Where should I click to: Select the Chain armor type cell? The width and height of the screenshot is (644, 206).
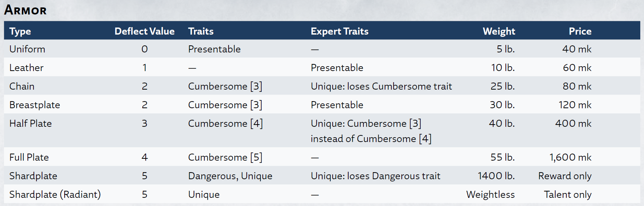[x=22, y=86]
